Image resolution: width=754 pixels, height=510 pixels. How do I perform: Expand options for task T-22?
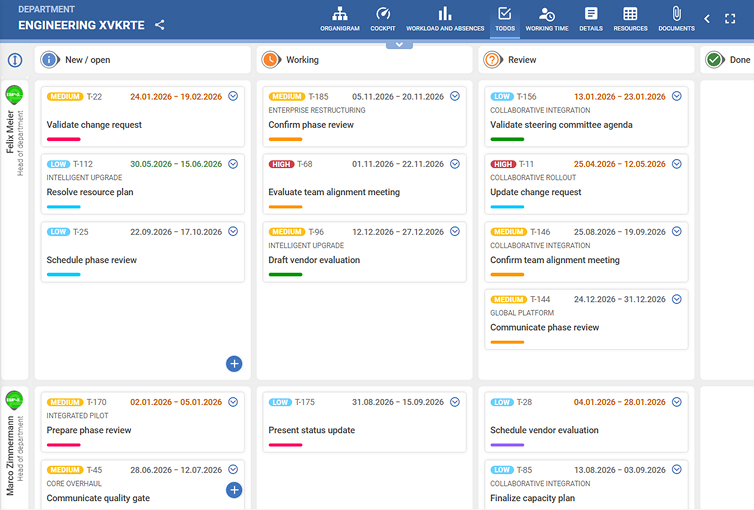[x=233, y=96]
